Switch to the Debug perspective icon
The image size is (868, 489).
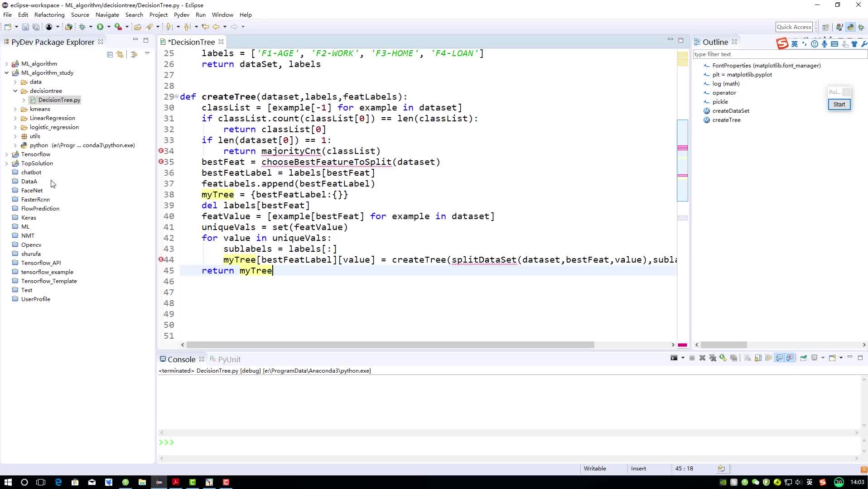861,27
